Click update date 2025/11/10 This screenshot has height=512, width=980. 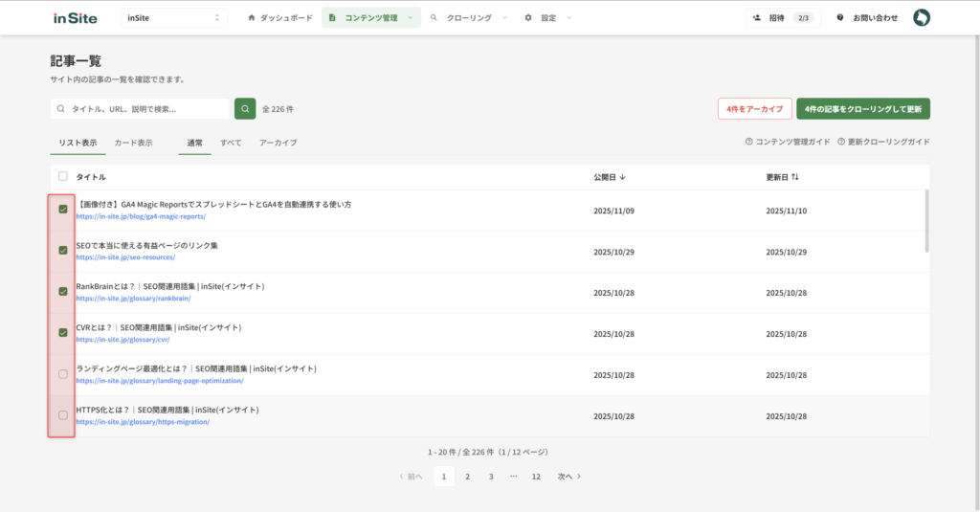pyautogui.click(x=787, y=211)
